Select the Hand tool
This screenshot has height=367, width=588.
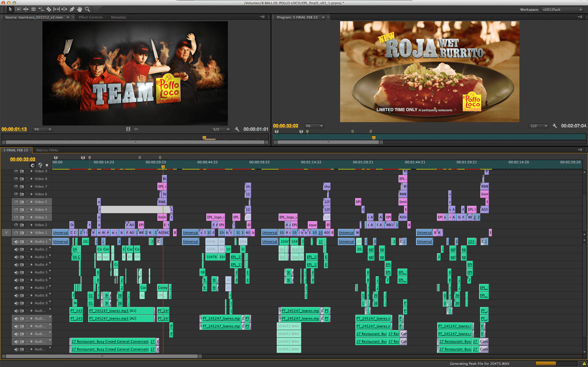80,9
